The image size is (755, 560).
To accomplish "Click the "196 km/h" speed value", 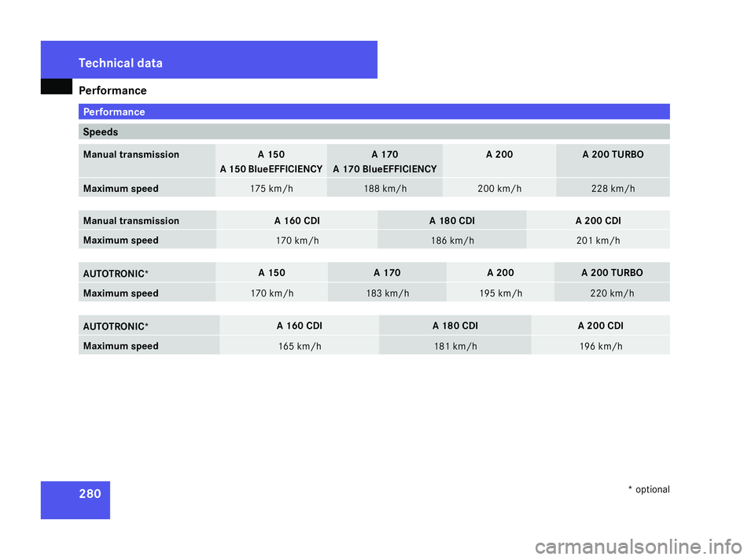I will 601,346.
